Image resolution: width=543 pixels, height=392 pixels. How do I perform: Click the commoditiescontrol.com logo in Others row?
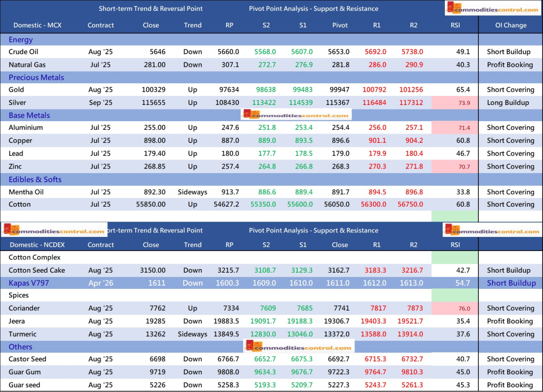(x=299, y=347)
